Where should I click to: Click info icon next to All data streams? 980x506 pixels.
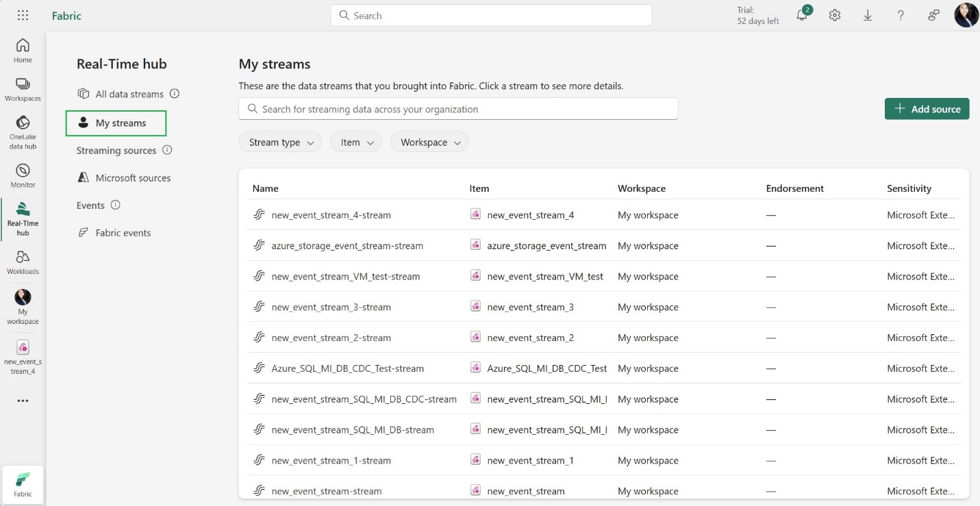175,94
